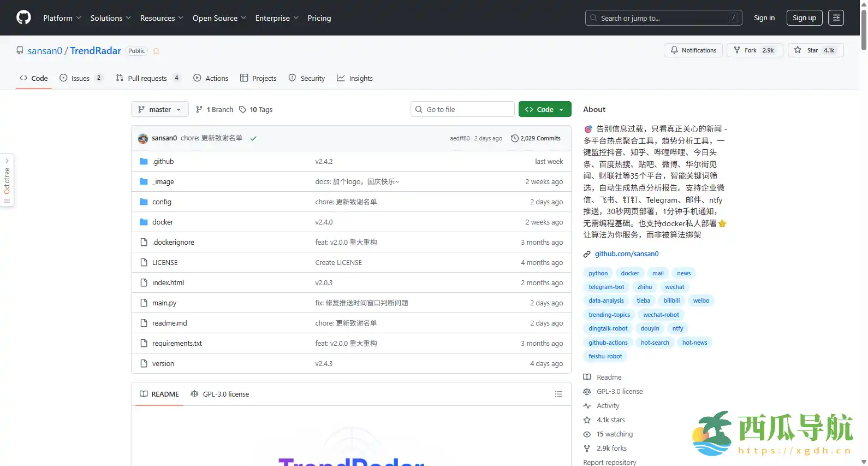Expand the Platform navigation menu
This screenshot has width=868, height=466.
click(x=62, y=18)
